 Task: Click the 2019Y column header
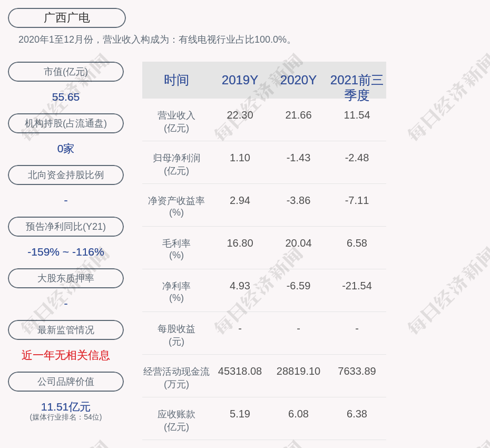click(x=240, y=80)
